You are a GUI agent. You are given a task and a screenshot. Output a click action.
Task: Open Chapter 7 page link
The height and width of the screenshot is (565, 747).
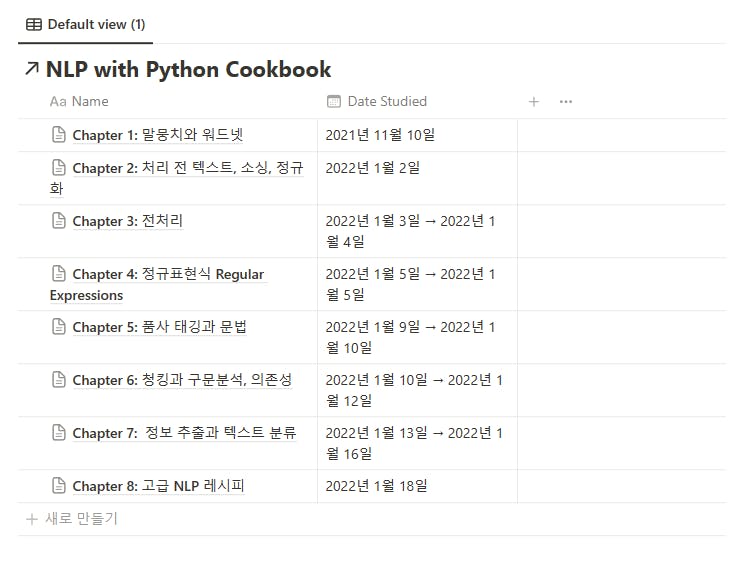coord(183,433)
